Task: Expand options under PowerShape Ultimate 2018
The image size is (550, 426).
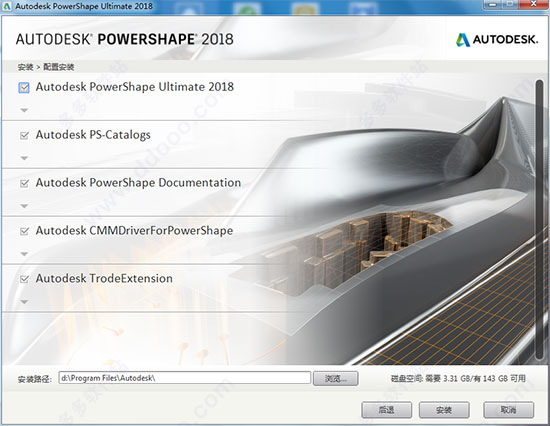Action: pyautogui.click(x=24, y=110)
